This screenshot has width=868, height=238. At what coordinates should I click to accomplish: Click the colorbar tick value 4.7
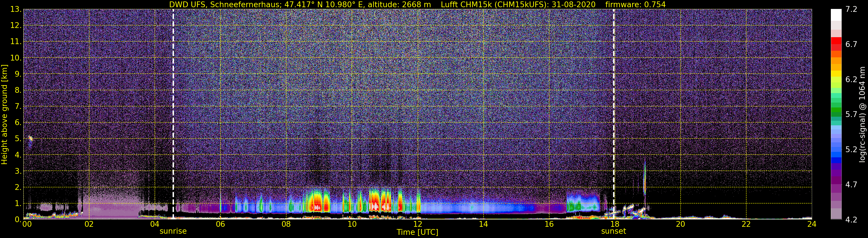tap(852, 185)
